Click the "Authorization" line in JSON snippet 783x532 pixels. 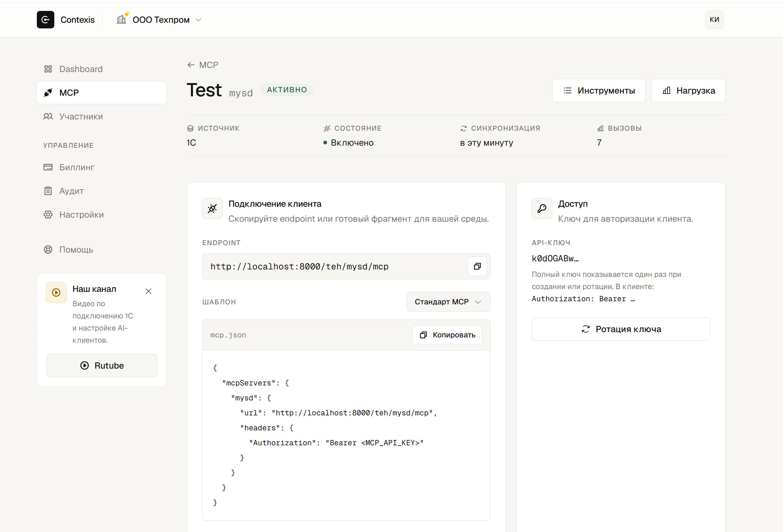pyautogui.click(x=336, y=443)
